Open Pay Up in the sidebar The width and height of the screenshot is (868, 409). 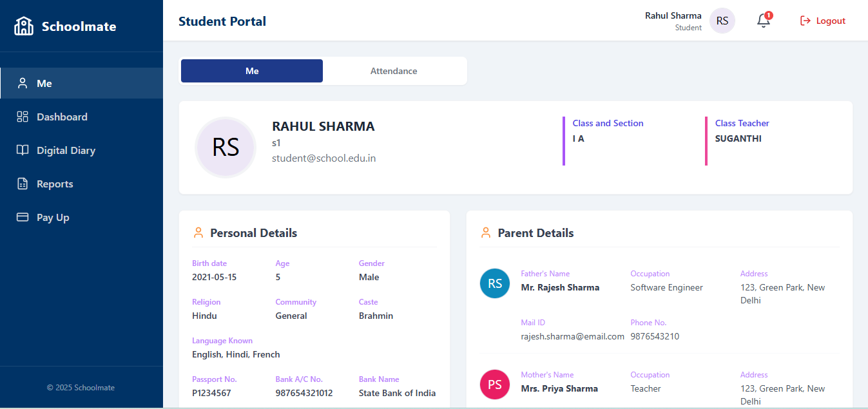pyautogui.click(x=81, y=217)
